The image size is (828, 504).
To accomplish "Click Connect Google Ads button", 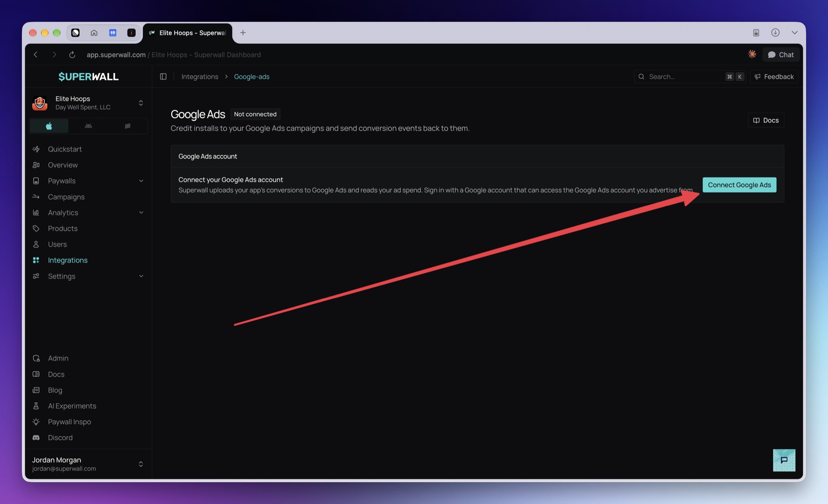I will pos(739,185).
